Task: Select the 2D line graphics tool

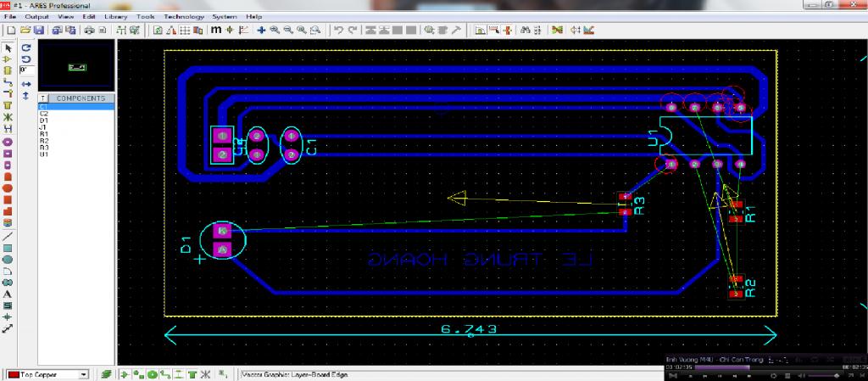Action: coord(8,235)
